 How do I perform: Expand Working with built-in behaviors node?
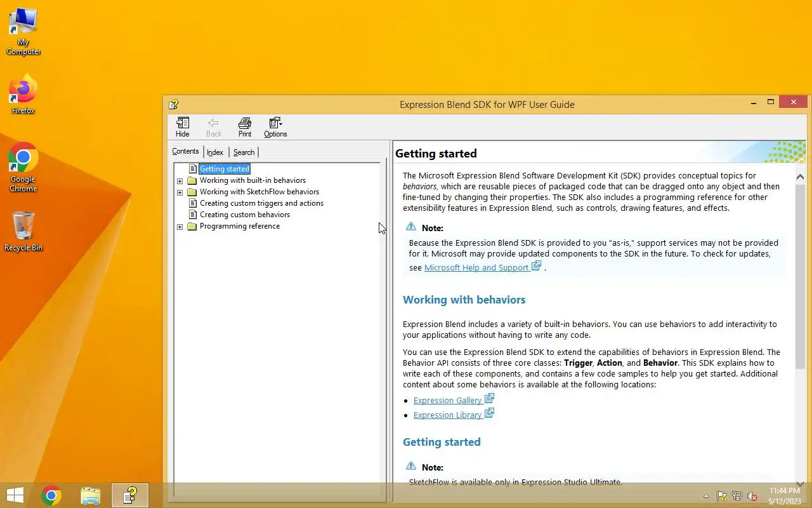[x=180, y=181]
